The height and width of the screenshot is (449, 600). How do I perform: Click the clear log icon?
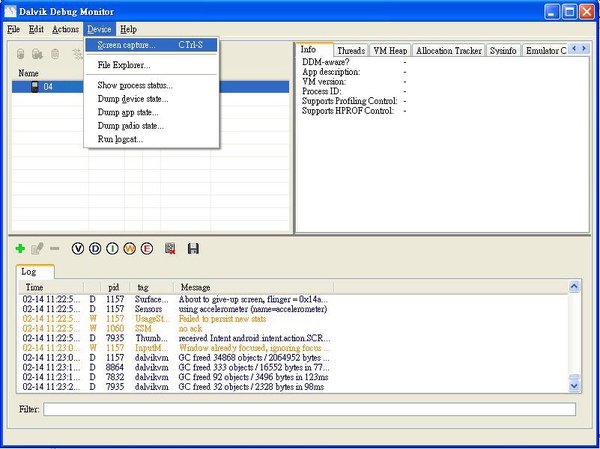point(171,248)
